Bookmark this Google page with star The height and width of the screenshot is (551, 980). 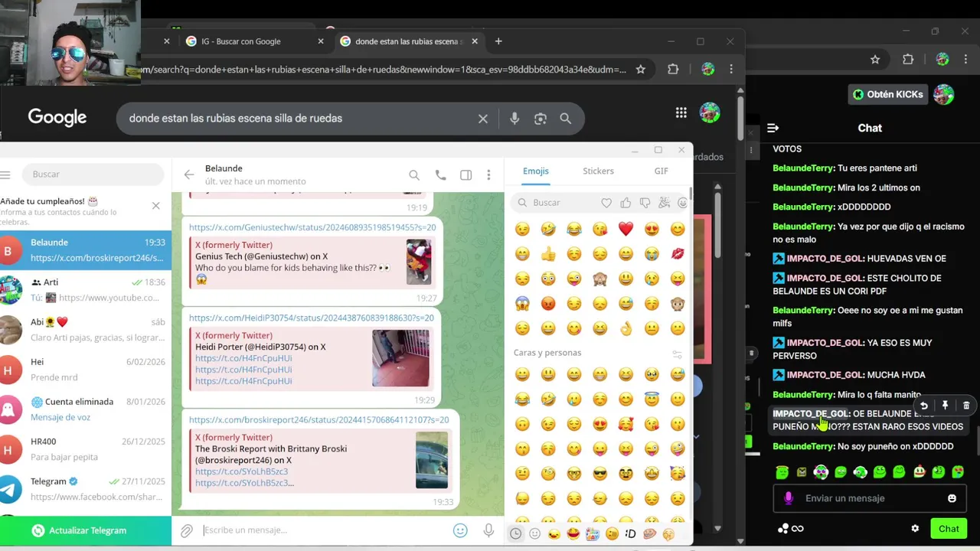click(x=641, y=70)
